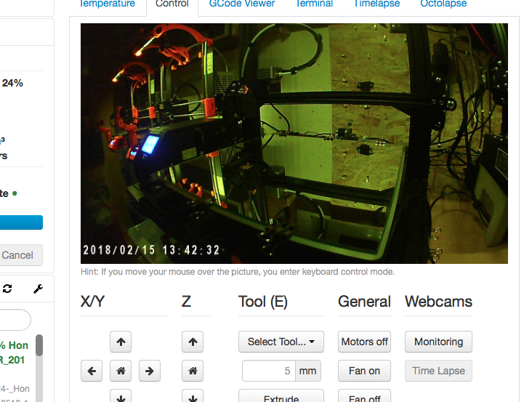
Task: Open file list settings wrench icon
Action: click(x=38, y=289)
